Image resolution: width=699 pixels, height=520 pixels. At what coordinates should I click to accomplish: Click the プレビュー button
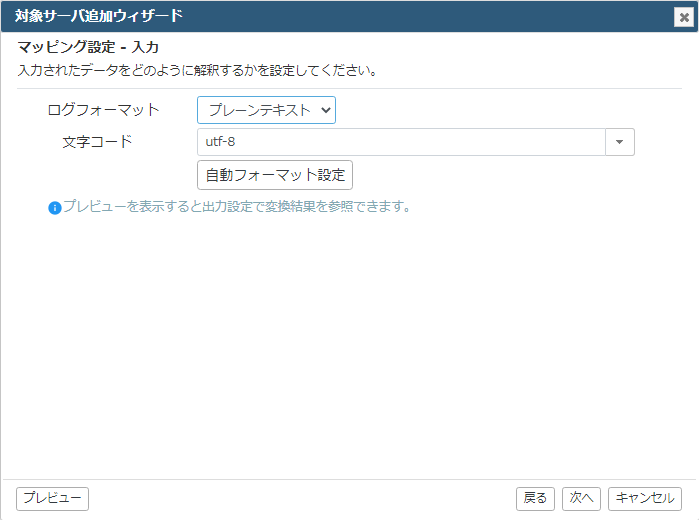(x=52, y=498)
